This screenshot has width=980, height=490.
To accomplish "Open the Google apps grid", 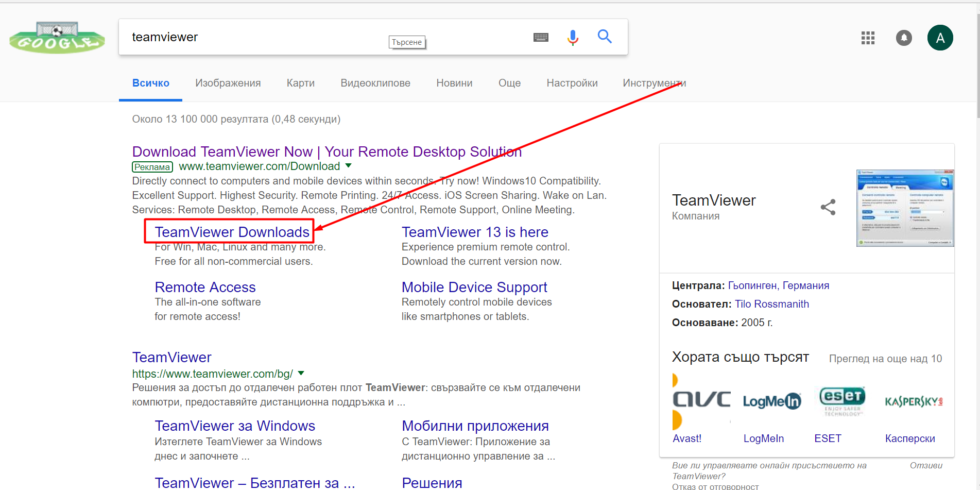I will [868, 38].
